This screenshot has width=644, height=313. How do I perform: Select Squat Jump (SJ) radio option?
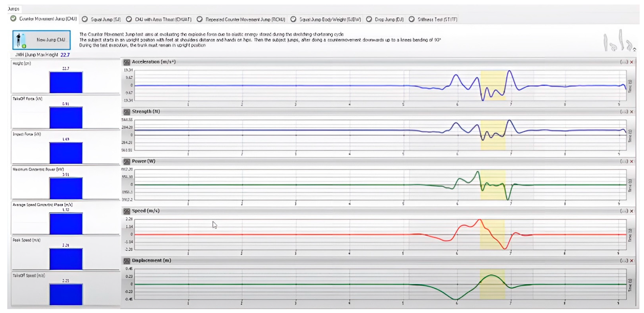click(85, 19)
